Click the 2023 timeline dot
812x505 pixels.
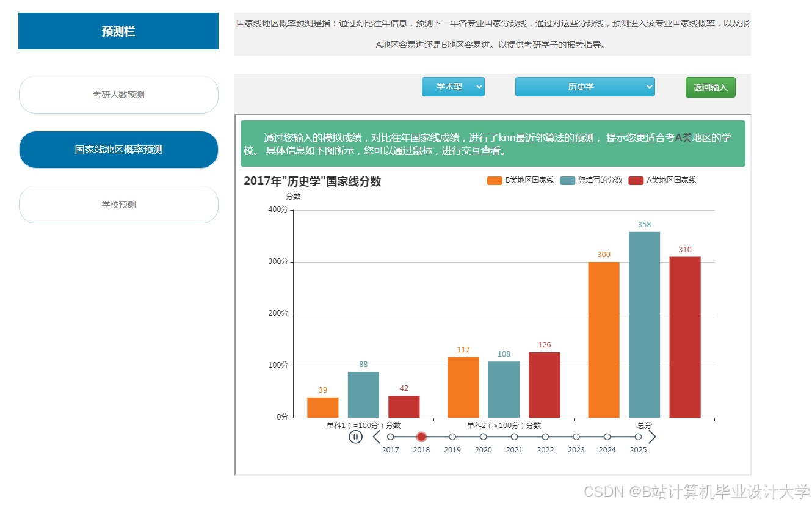point(576,437)
